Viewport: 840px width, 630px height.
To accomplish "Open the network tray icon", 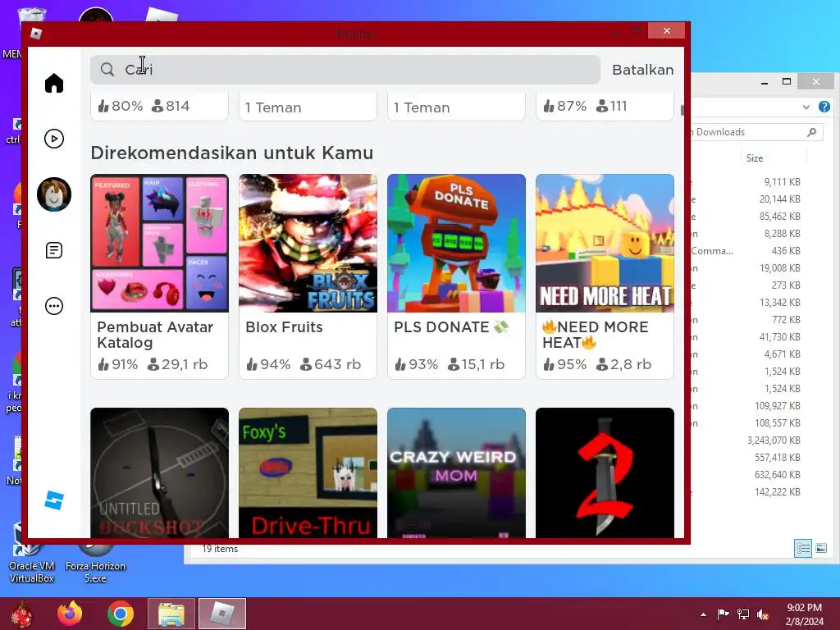I will tap(743, 614).
